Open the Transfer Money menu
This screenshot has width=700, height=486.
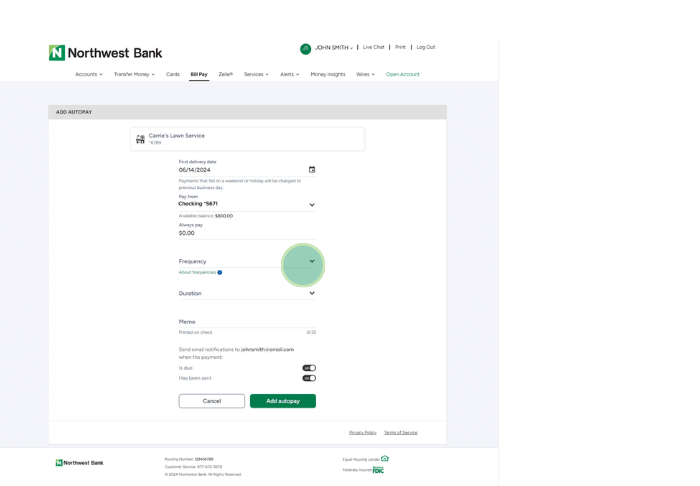point(134,74)
